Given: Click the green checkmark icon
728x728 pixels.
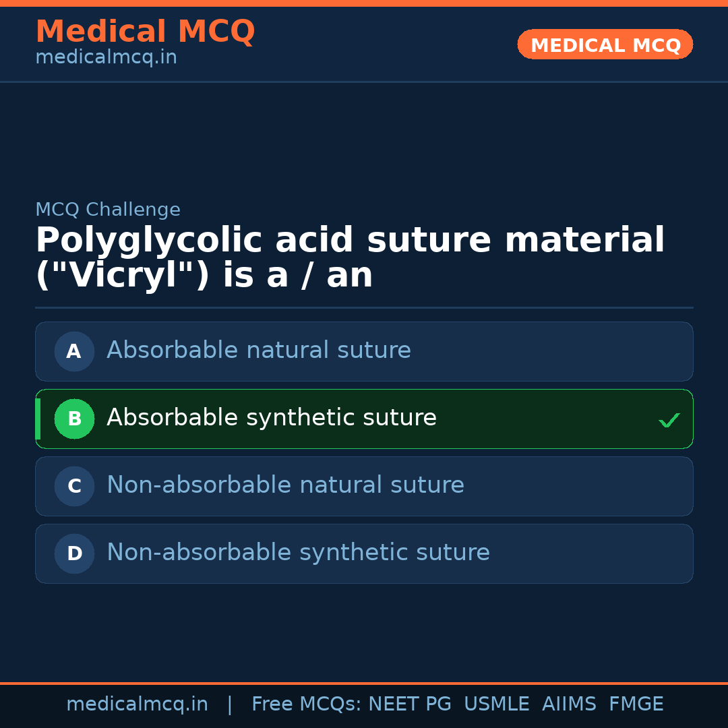Looking at the screenshot, I should pos(669,421).
